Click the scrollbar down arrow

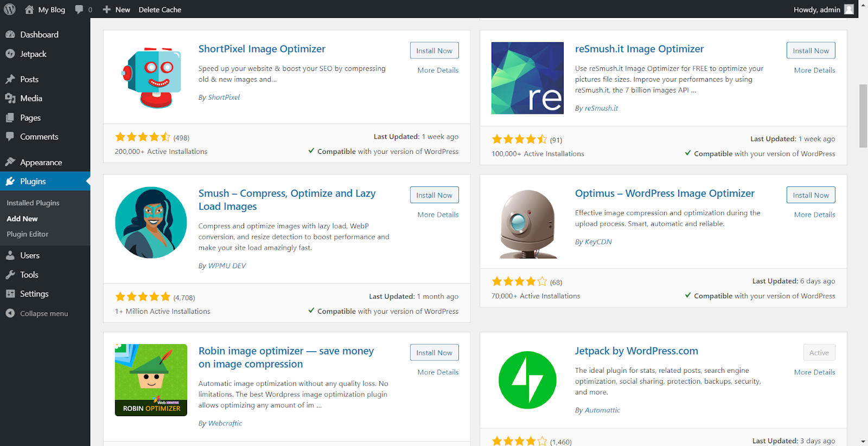tap(863, 442)
